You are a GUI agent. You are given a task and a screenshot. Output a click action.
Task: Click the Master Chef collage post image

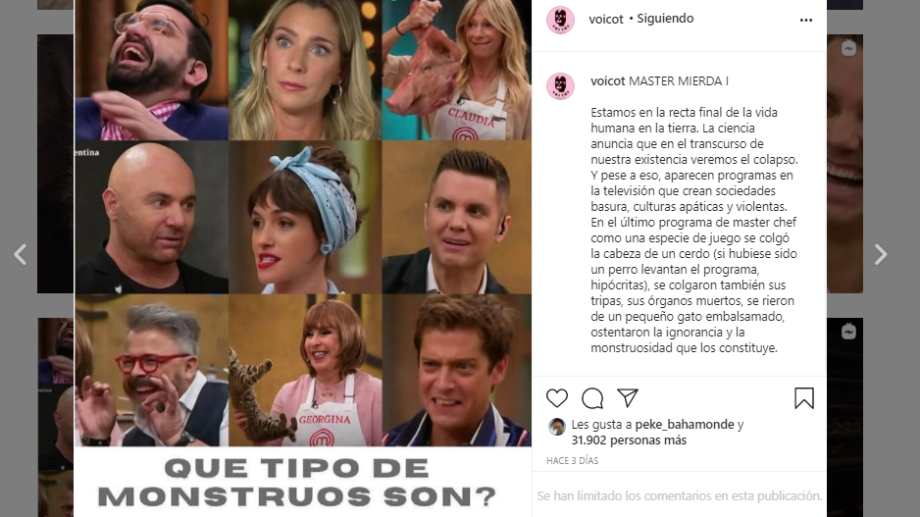pyautogui.click(x=303, y=258)
